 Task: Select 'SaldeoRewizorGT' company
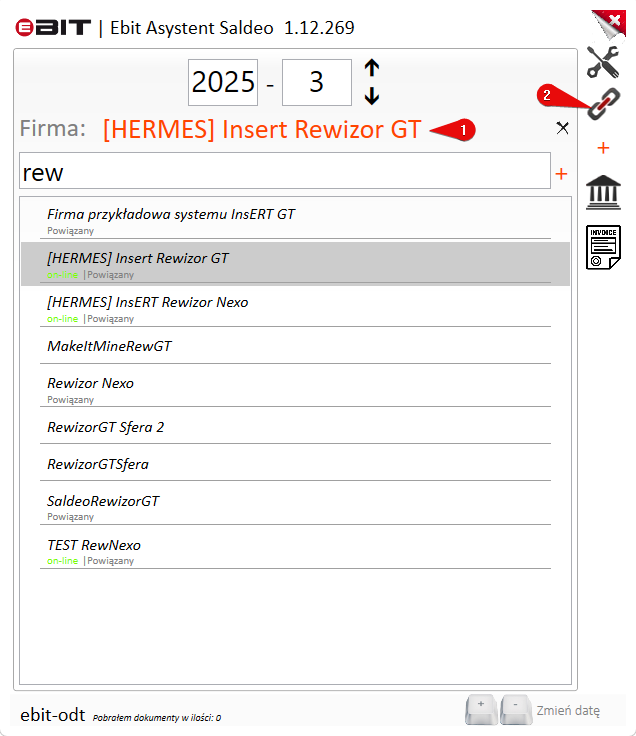pos(295,506)
